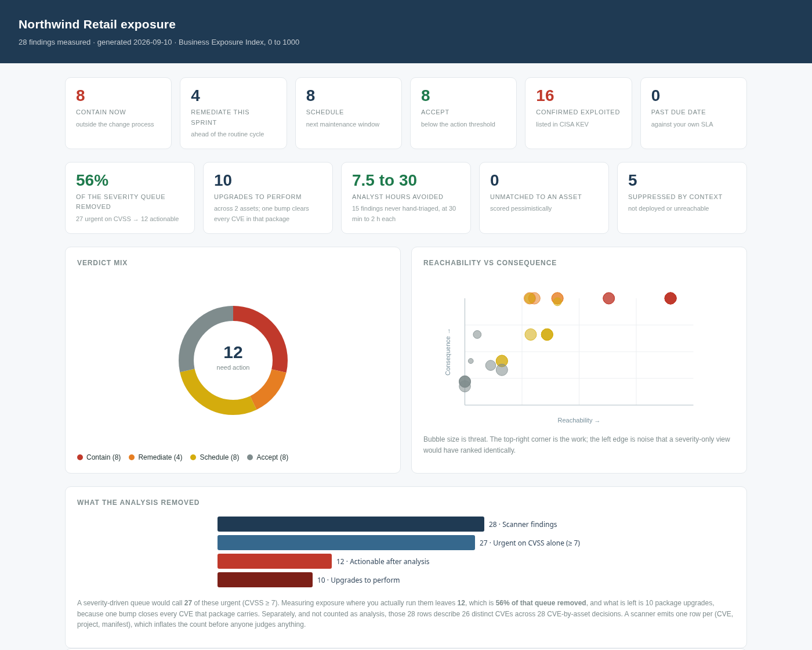Open the Contain Now summary card
812x650 pixels.
[x=118, y=113]
